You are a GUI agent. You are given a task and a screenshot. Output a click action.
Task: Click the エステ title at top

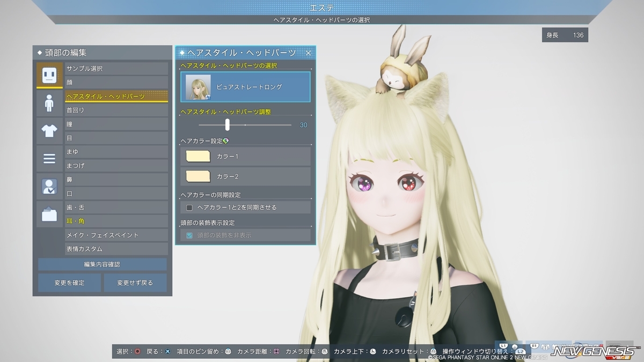321,8
